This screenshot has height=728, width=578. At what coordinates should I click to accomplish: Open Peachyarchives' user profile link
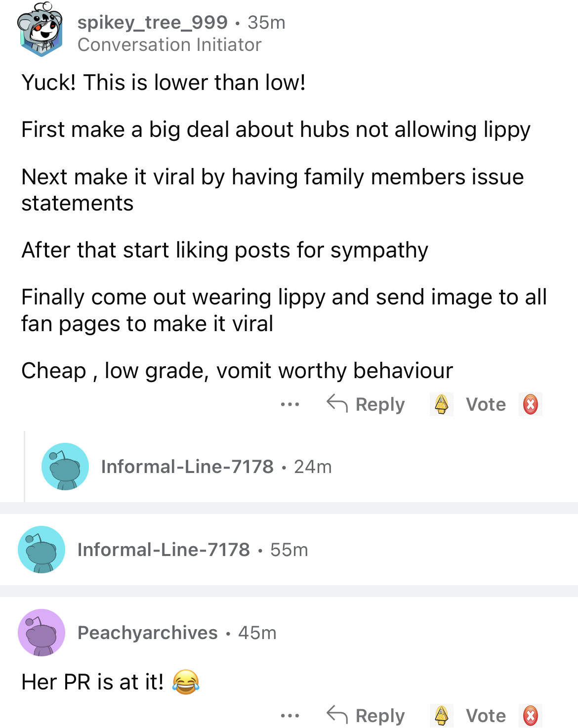pyautogui.click(x=147, y=633)
